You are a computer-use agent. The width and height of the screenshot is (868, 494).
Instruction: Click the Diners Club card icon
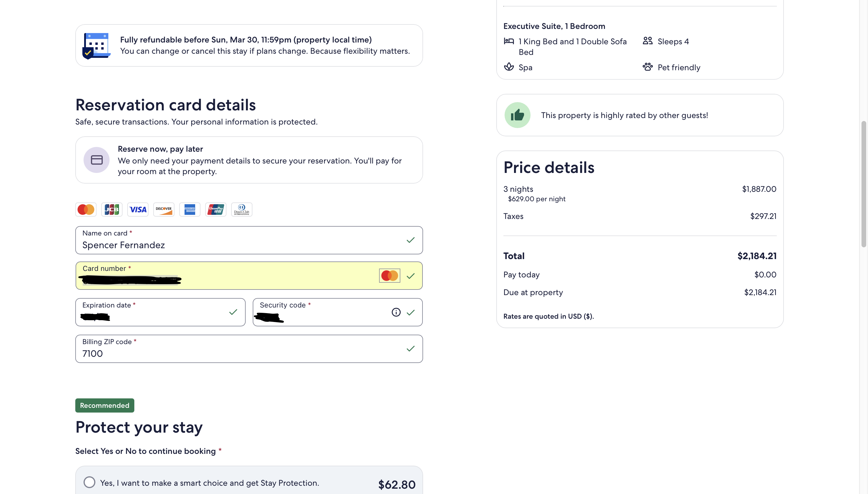[x=242, y=209]
